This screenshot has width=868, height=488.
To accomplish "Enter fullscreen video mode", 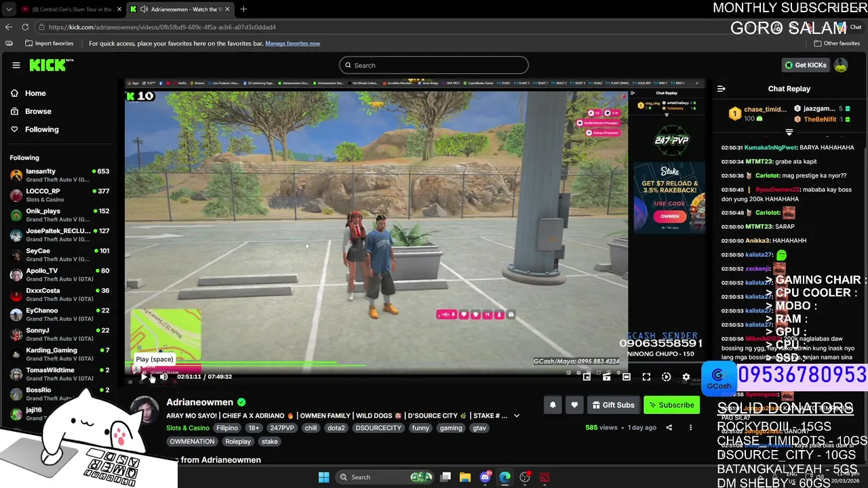I will tap(646, 377).
